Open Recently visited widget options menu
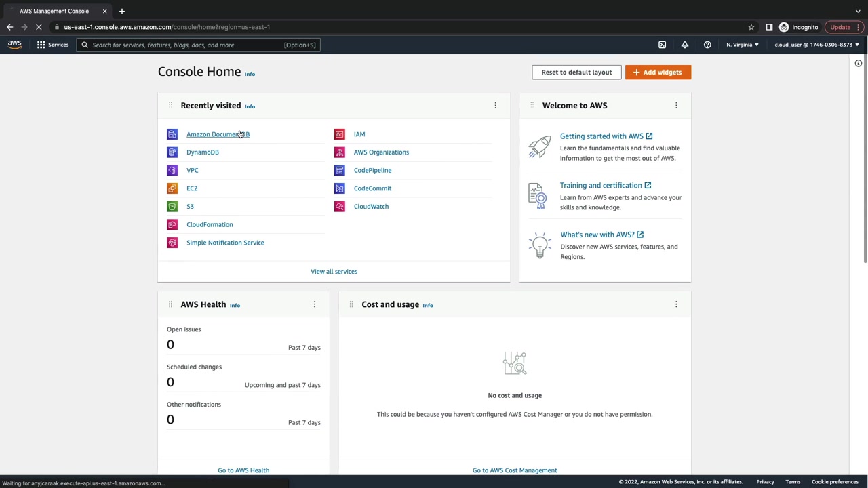Viewport: 868px width, 488px height. click(495, 106)
